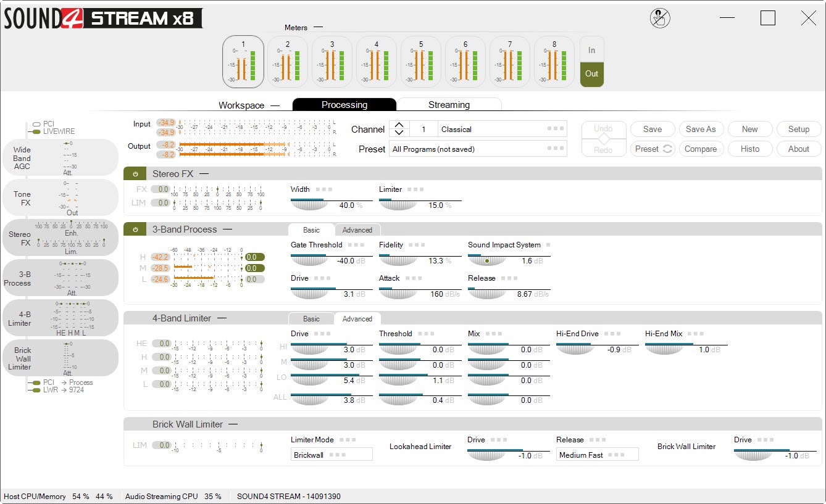Decrement channel with down arrow
This screenshot has width=826, height=504.
click(399, 133)
